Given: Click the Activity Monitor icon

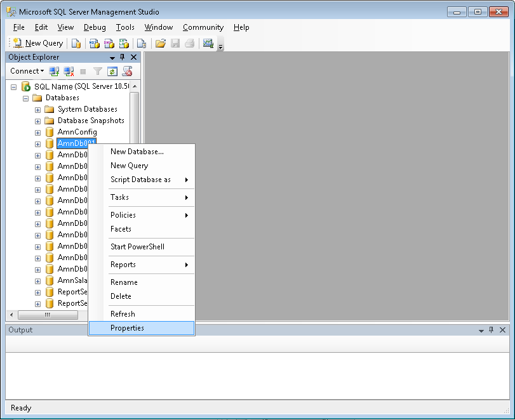Looking at the screenshot, I should tap(208, 43).
